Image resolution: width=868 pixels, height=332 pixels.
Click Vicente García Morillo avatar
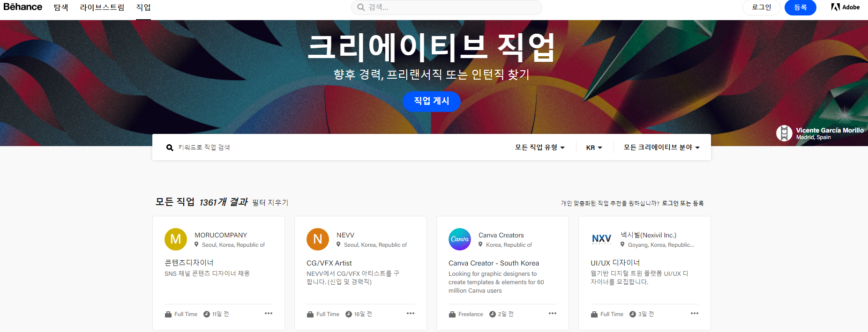[784, 133]
